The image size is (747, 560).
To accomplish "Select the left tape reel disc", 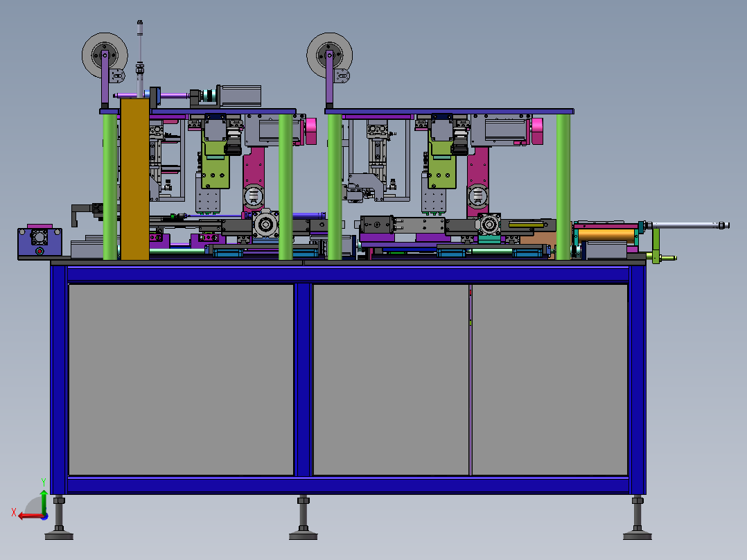I will pyautogui.click(x=105, y=55).
